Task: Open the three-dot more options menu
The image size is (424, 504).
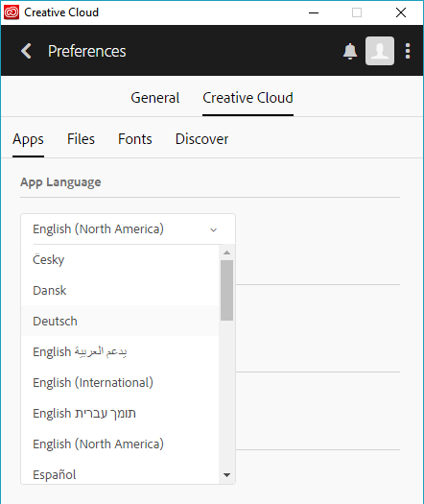Action: pos(408,51)
